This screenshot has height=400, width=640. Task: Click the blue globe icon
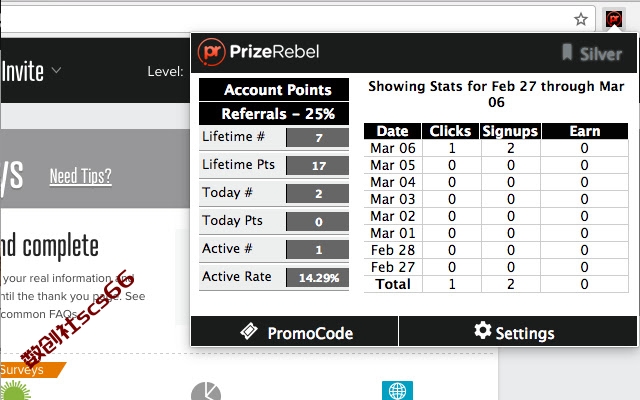point(397,391)
